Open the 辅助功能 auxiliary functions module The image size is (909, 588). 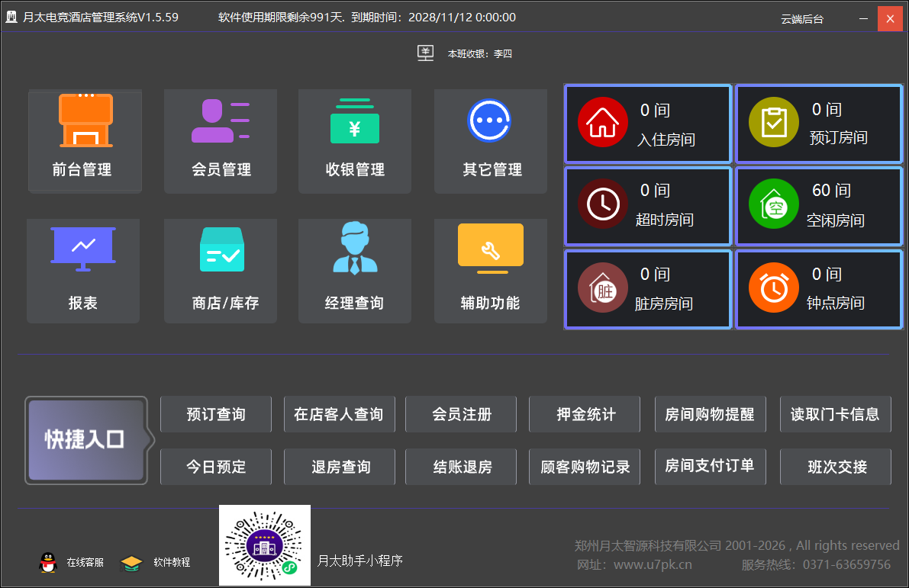tap(491, 271)
